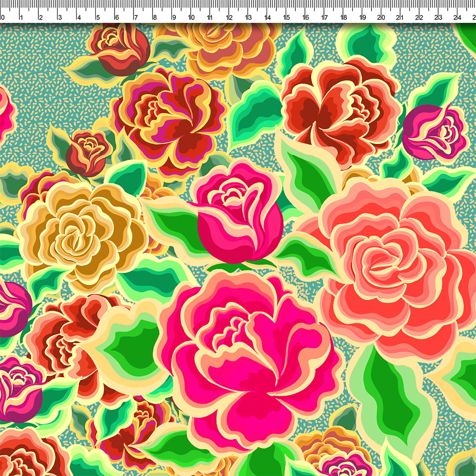
Task: Click the ruler mark labeled 10
Action: 191,18
